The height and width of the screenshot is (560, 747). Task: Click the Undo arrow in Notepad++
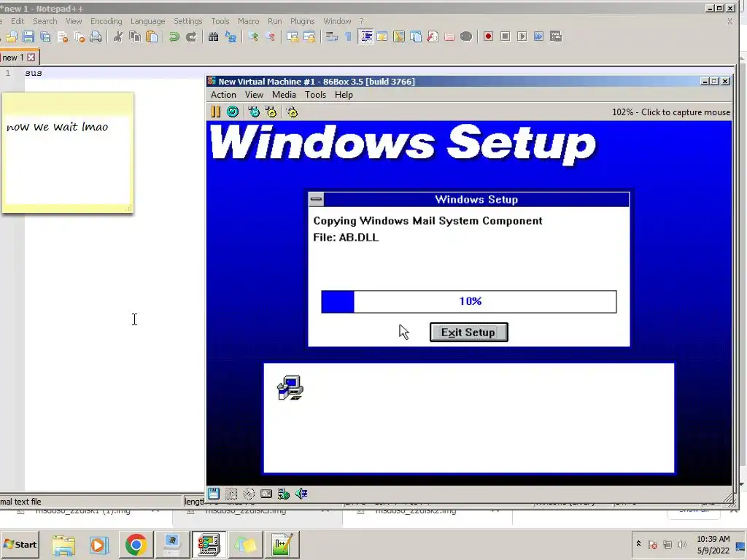click(x=174, y=36)
